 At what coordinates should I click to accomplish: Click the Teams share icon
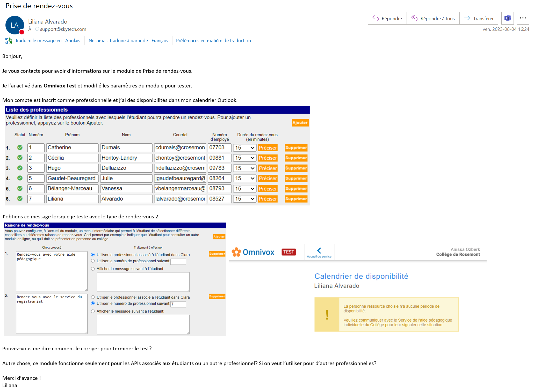tap(507, 18)
